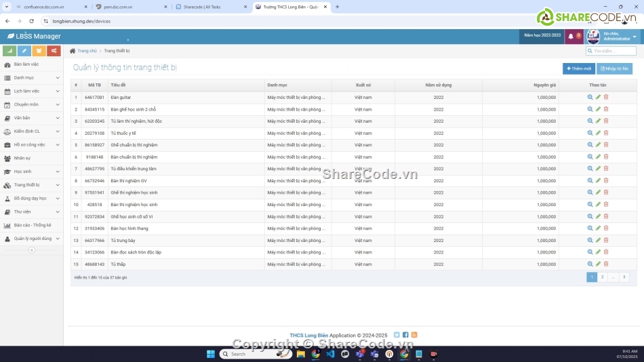
Task: Click the green chart shortcut button
Action: [9, 51]
